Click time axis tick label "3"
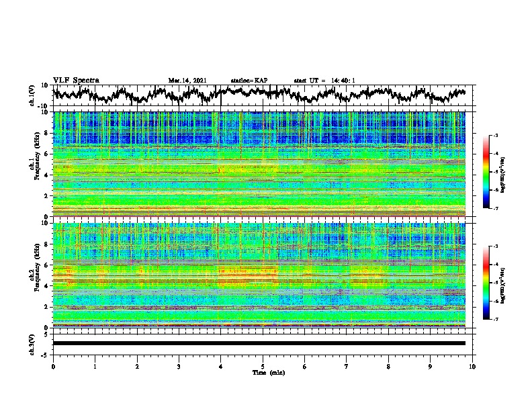This screenshot has width=532, height=411. click(x=179, y=367)
